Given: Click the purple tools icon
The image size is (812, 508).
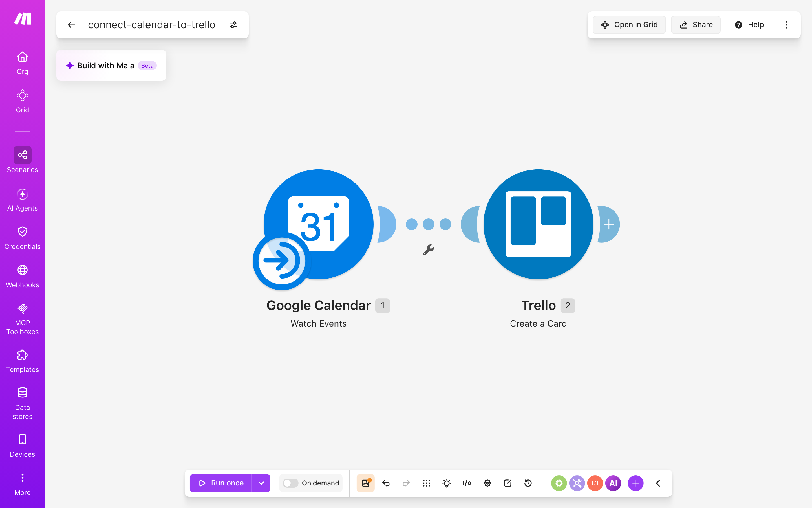Looking at the screenshot, I should [577, 483].
